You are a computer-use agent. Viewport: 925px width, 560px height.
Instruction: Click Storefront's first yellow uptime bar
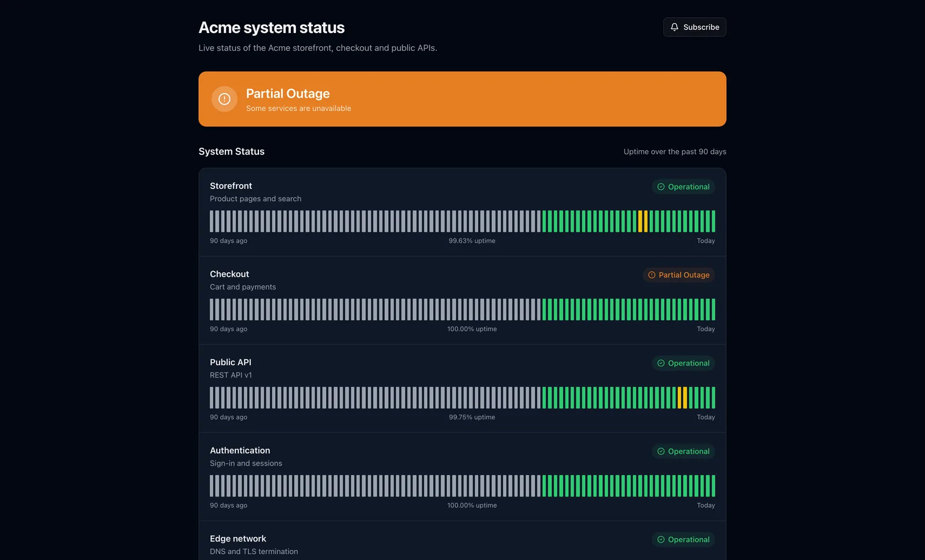640,221
